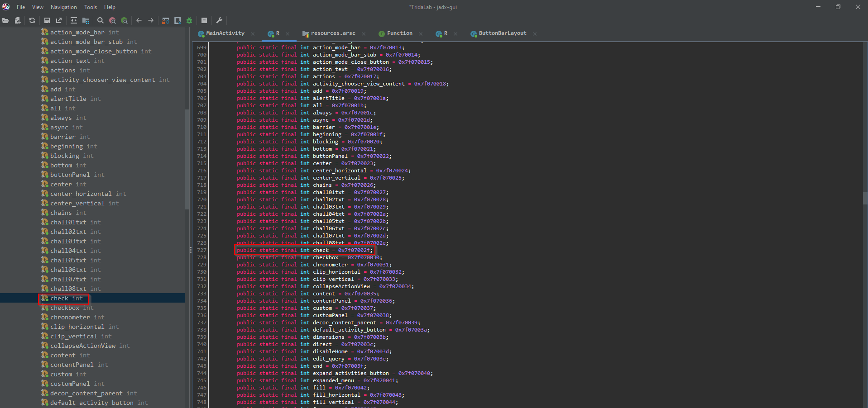
Task: Close the Function tab
Action: click(x=421, y=34)
